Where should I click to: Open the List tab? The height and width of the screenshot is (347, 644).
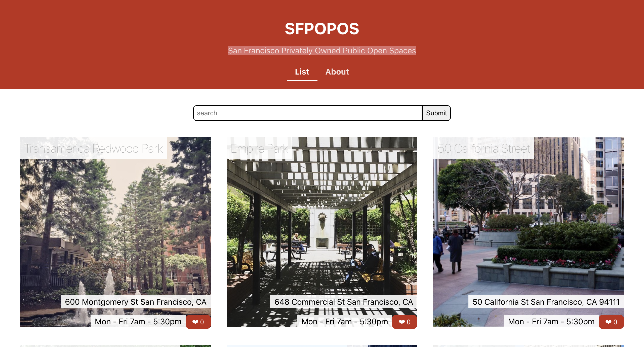302,72
